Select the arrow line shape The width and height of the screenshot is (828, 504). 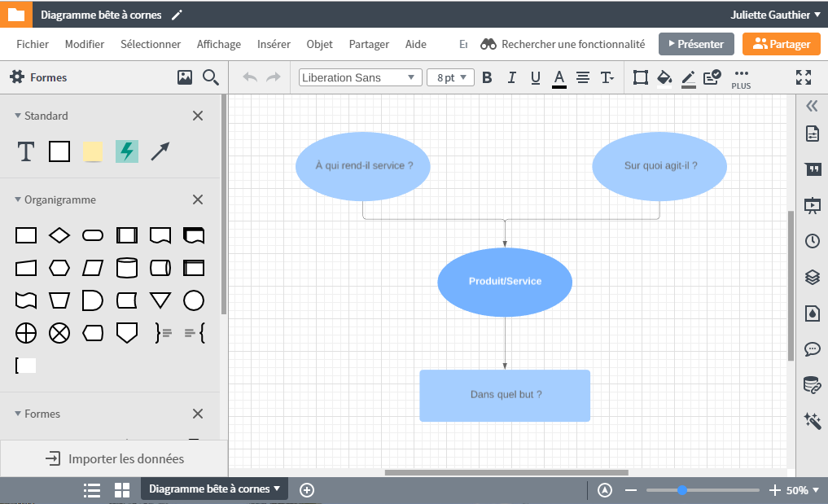coord(160,151)
